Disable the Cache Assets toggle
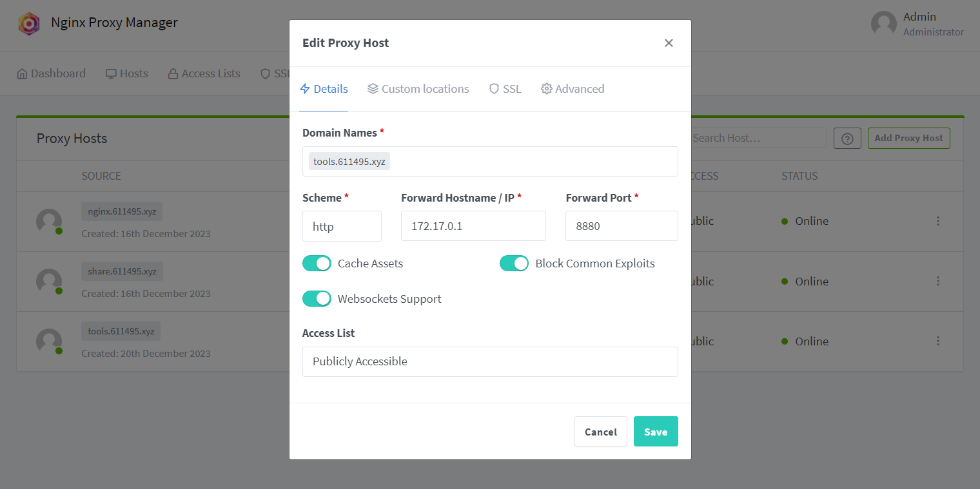The width and height of the screenshot is (980, 489). 317,264
